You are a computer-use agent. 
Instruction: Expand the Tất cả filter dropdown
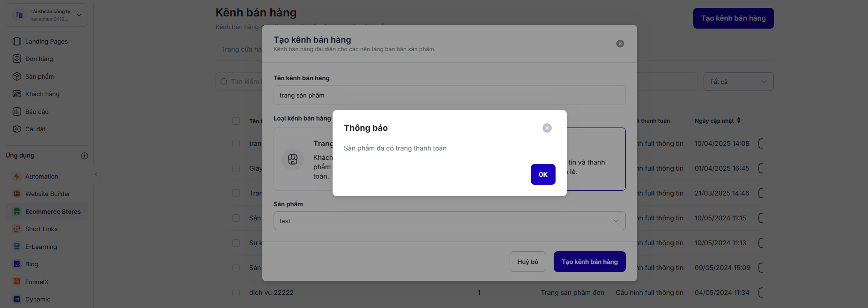tap(738, 82)
